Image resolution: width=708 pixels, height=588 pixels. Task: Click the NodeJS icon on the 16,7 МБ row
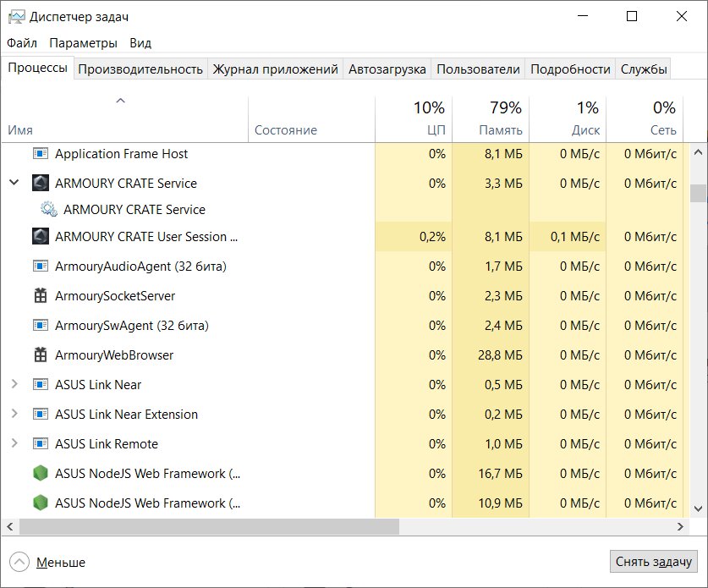click(x=41, y=473)
